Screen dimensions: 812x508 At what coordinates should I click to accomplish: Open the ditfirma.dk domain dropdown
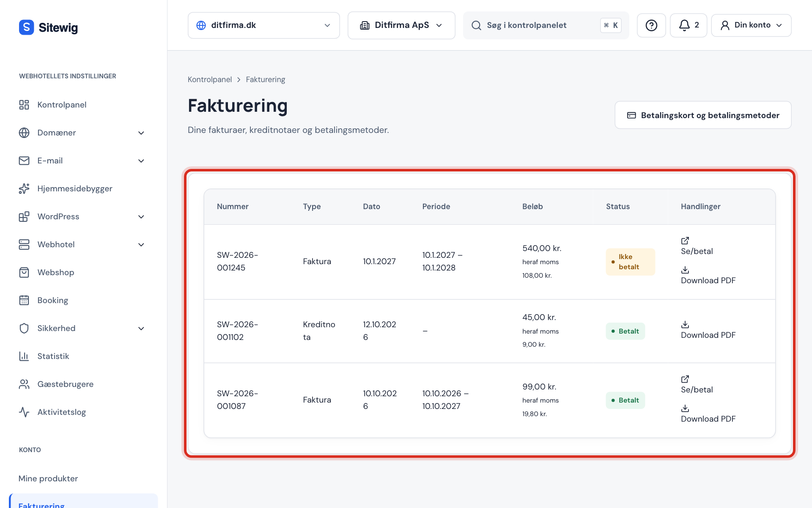click(264, 25)
